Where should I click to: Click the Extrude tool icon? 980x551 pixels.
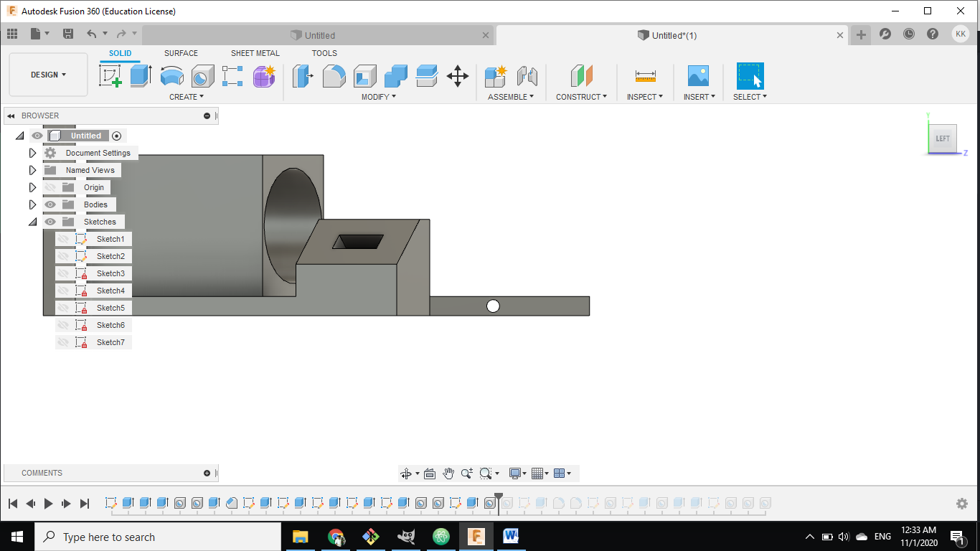coord(141,75)
